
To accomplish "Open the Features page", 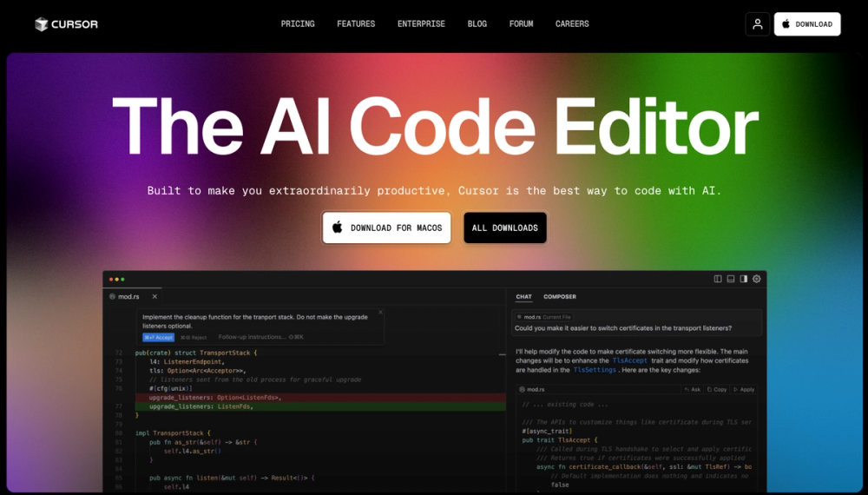I will tap(356, 23).
